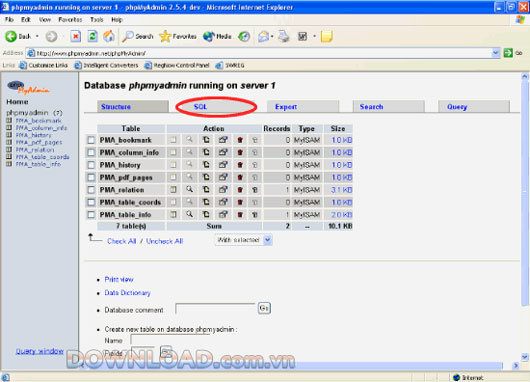
Task: Expand PMA_history in the left tree
Action: (x=9, y=135)
